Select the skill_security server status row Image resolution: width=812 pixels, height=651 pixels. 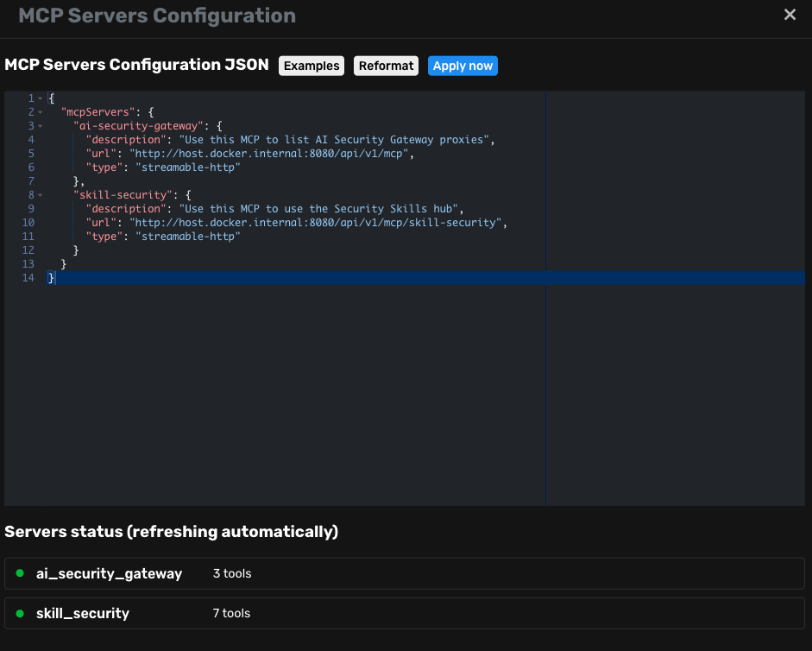pos(404,613)
